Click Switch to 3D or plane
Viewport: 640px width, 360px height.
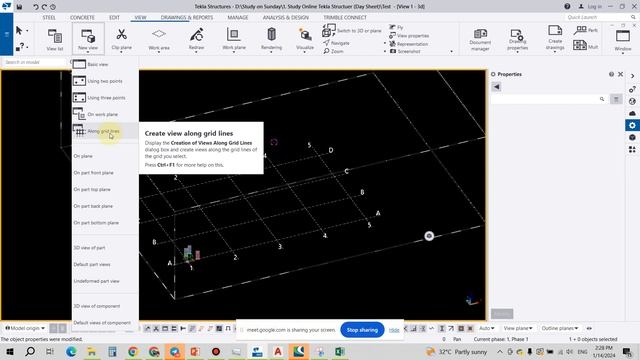click(x=352, y=30)
